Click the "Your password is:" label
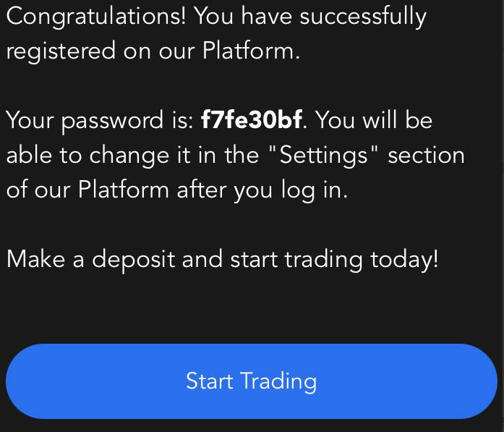This screenshot has height=432, width=504. (x=100, y=121)
